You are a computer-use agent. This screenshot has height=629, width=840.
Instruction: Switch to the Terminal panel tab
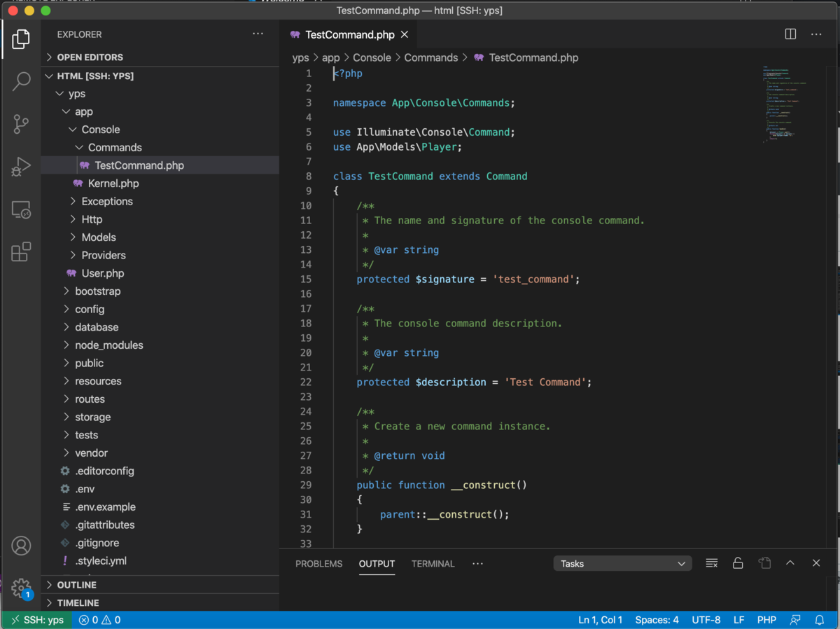point(433,563)
